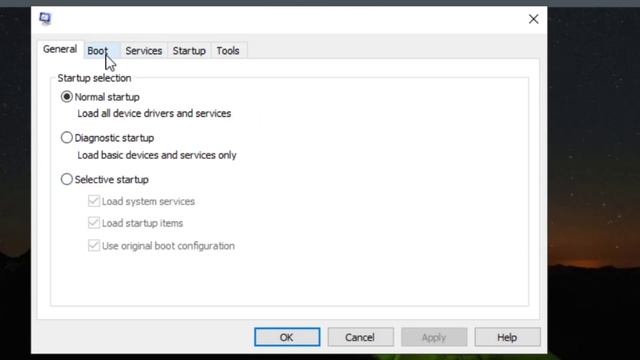Select the Normal startup radio button
Image resolution: width=640 pixels, height=360 pixels.
click(67, 97)
